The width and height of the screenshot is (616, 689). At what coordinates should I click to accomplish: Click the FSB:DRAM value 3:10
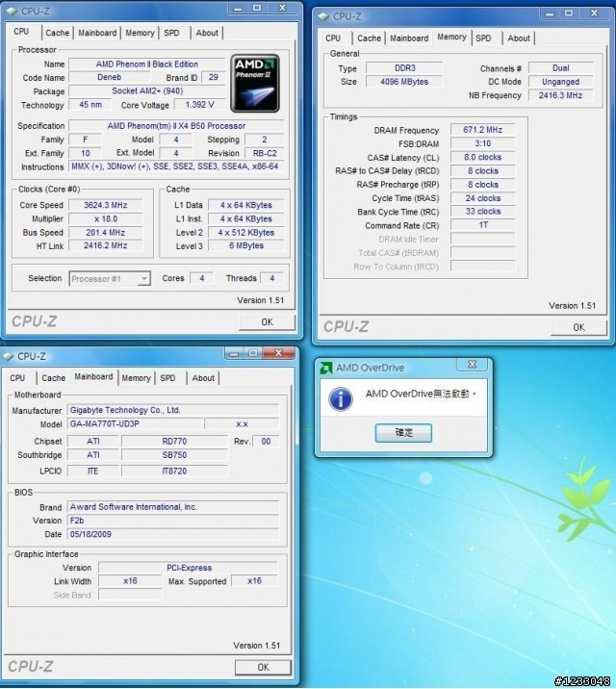pyautogui.click(x=482, y=143)
